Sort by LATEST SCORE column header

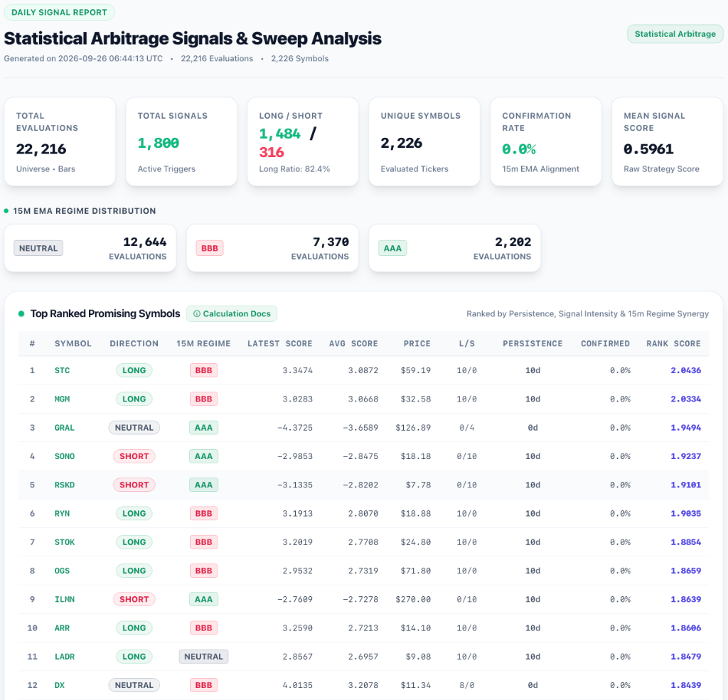click(x=279, y=343)
